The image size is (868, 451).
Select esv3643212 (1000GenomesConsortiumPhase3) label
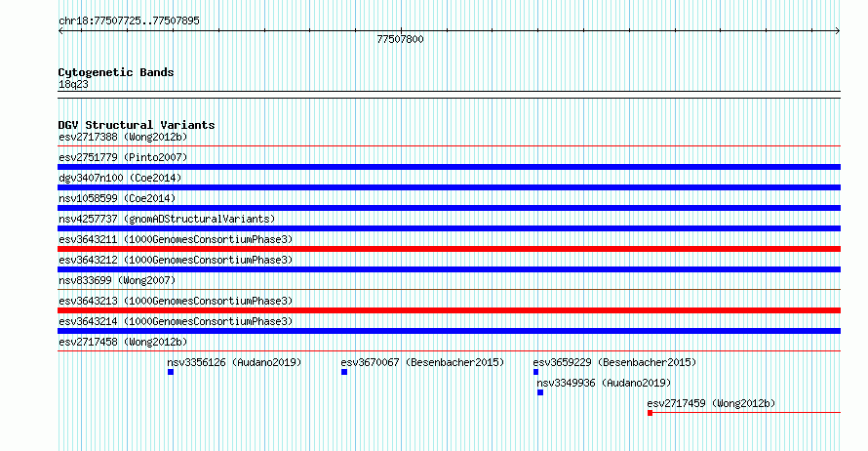coord(176,260)
